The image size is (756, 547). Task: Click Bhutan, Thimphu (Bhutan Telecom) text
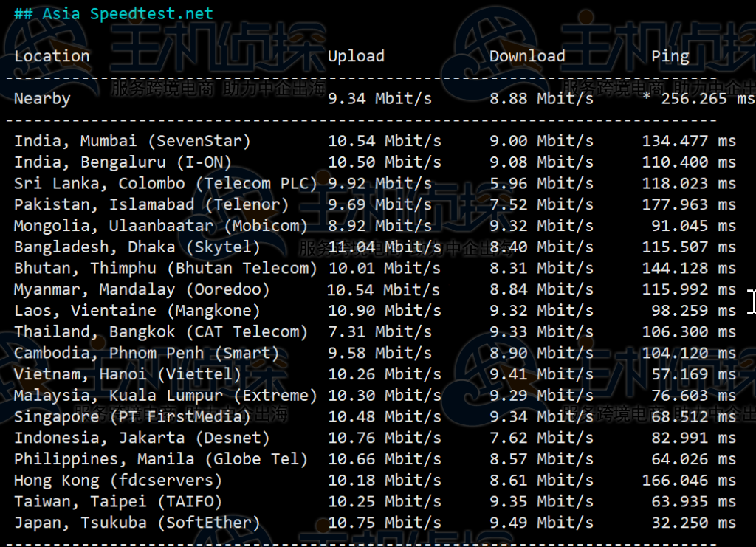point(165,269)
